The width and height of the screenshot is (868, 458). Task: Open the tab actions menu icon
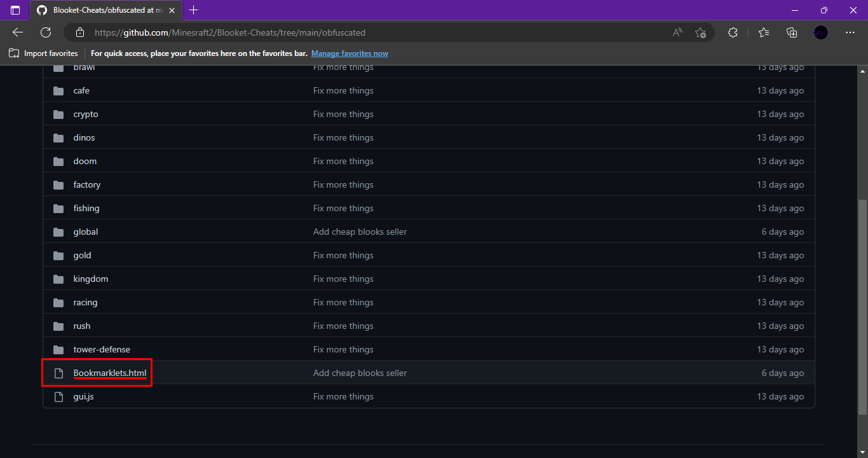pyautogui.click(x=15, y=10)
